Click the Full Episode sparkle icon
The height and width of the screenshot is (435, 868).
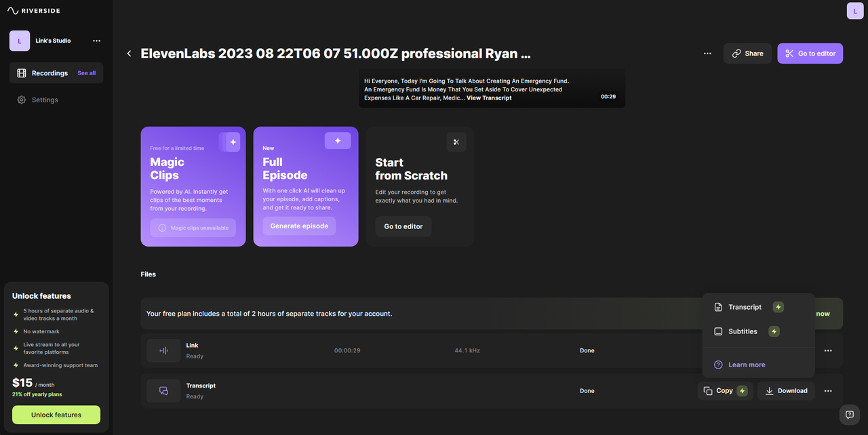(338, 141)
